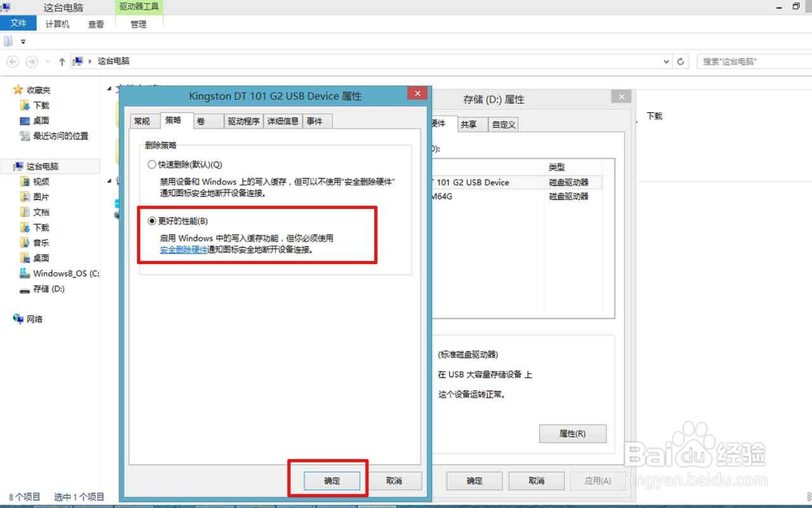Go back with the back arrow
812x508 pixels.
point(13,62)
